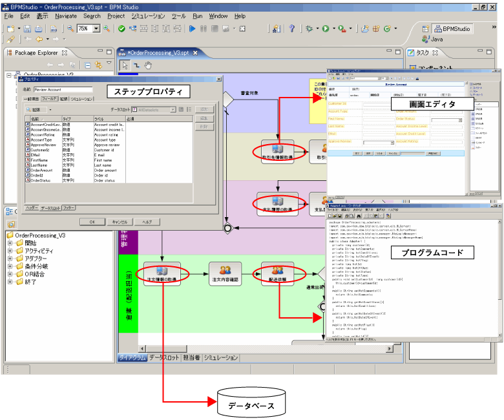Open the green Run icon dropdown arrow
Image resolution: width=504 pixels, height=420 pixels.
(x=334, y=29)
